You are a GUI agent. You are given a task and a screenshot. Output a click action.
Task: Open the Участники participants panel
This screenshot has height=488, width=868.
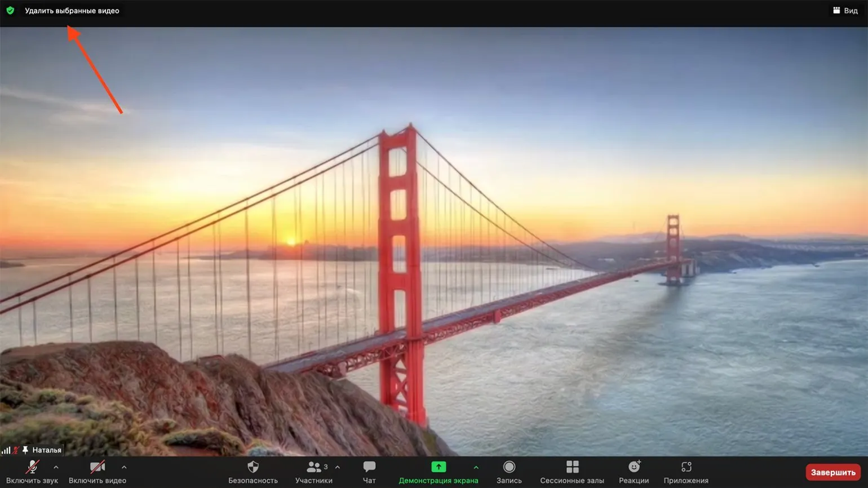[313, 472]
